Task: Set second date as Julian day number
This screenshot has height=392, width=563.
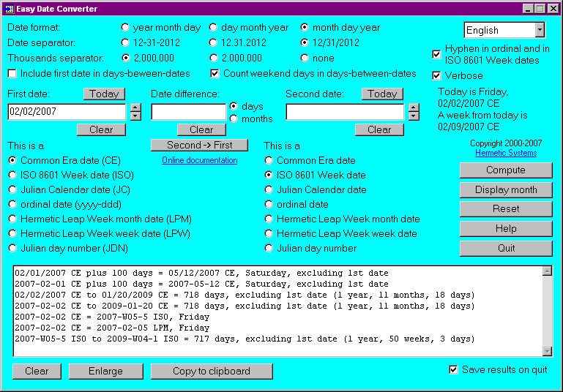Action: [x=269, y=248]
